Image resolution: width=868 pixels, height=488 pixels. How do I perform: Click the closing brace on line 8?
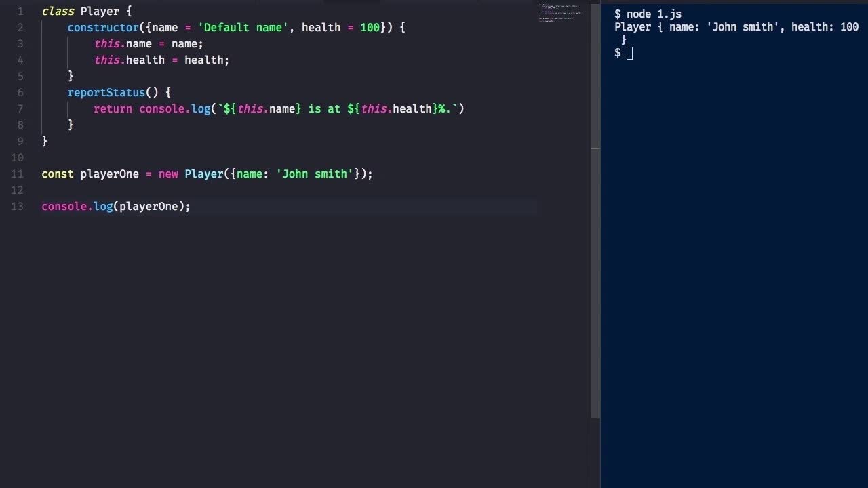point(71,125)
